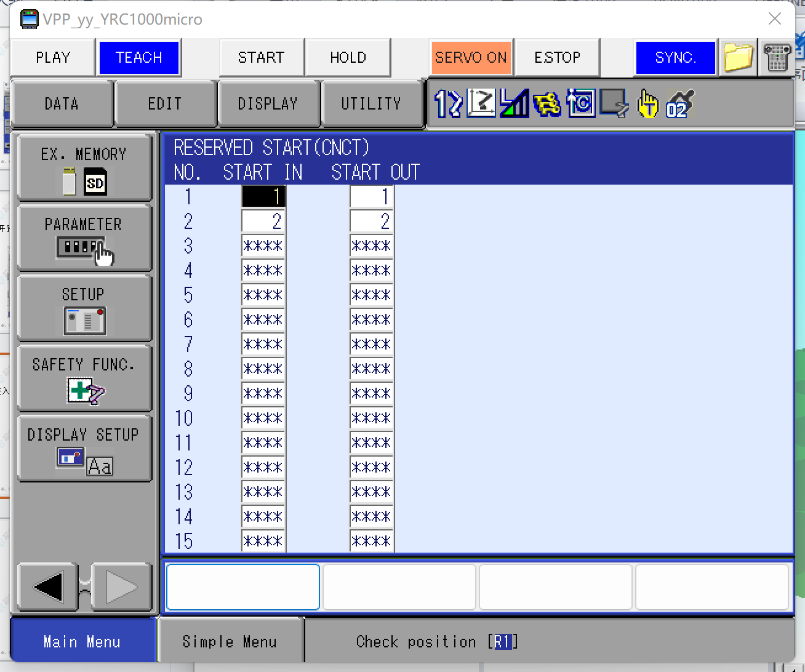This screenshot has width=805, height=672.
Task: Open the SAFETY FUNC. menu
Action: coord(84,378)
